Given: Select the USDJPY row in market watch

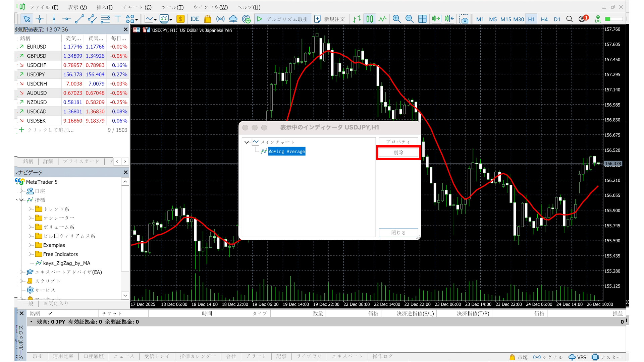Looking at the screenshot, I should click(36, 74).
